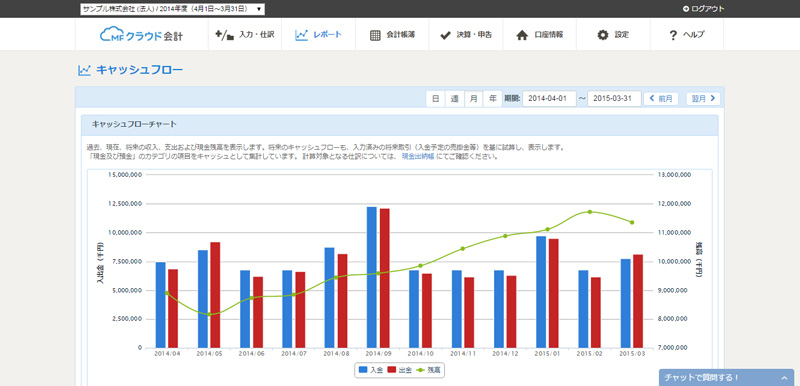Image resolution: width=800 pixels, height=386 pixels.
Task: Click the ledger grid icon
Action: [x=375, y=35]
